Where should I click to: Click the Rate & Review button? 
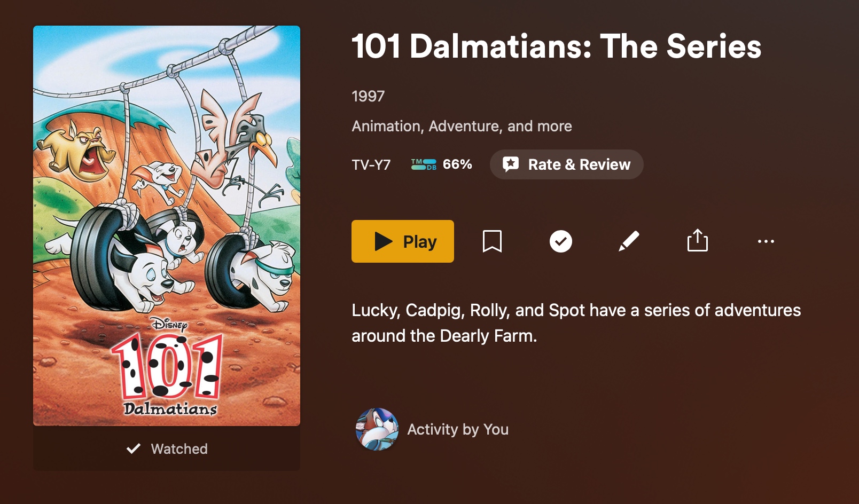click(x=566, y=164)
